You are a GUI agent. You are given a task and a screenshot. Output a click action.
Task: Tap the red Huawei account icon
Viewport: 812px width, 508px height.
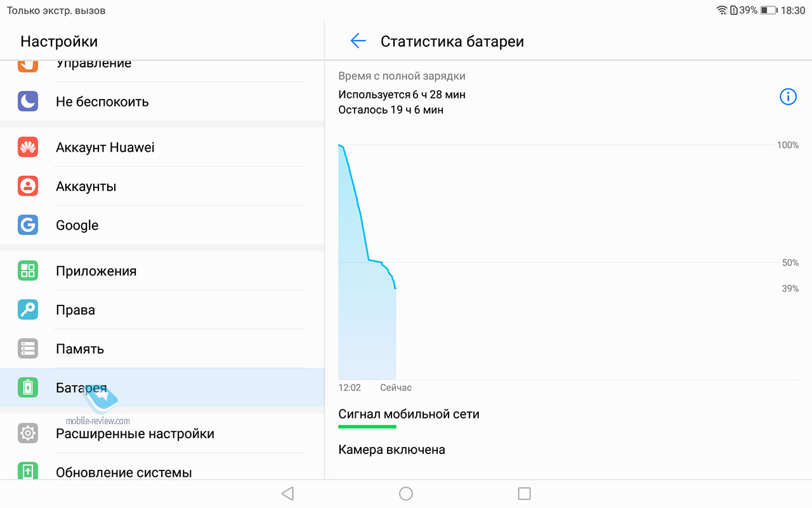tap(28, 147)
